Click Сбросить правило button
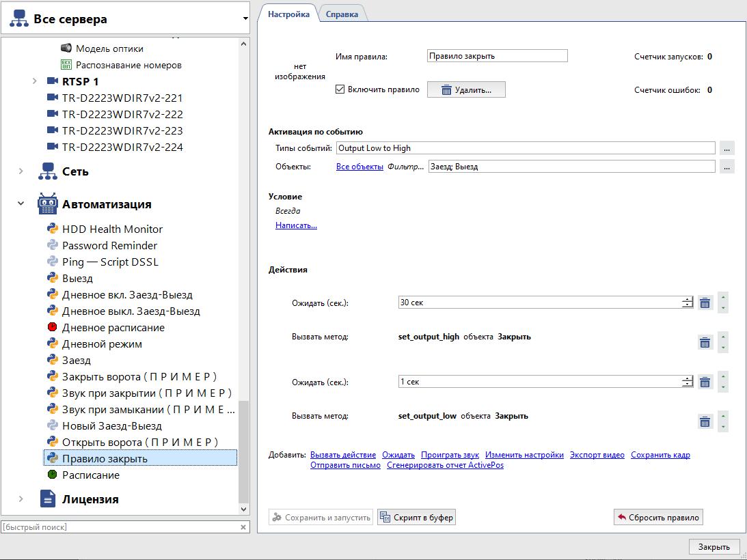Viewport: 747px width, 560px height. tap(658, 517)
